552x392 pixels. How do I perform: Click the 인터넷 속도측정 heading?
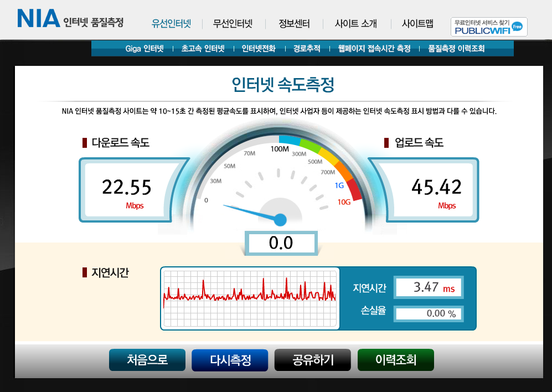click(x=283, y=85)
